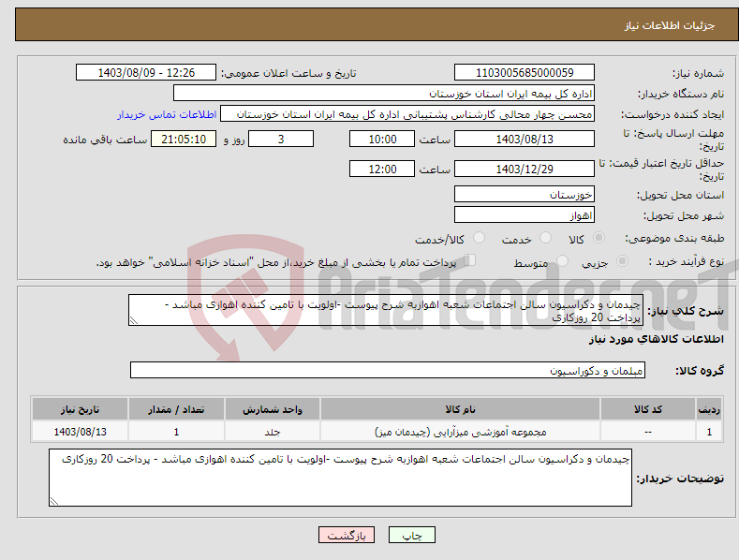
Task: Click the announcement date field 1403/08/09 - 12:26
Action: 145,73
